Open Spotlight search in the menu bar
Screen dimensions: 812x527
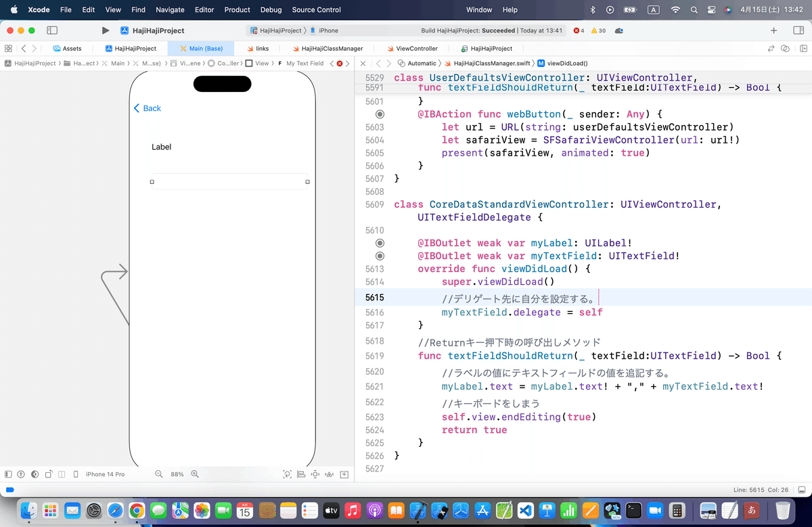point(694,9)
